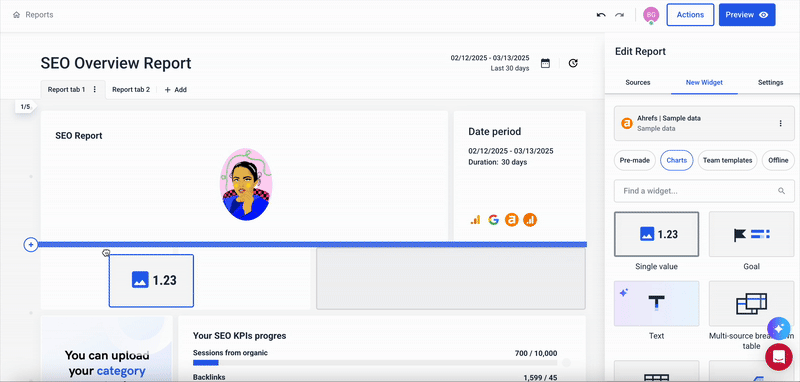Click the SEO Overview Report title

(x=116, y=63)
